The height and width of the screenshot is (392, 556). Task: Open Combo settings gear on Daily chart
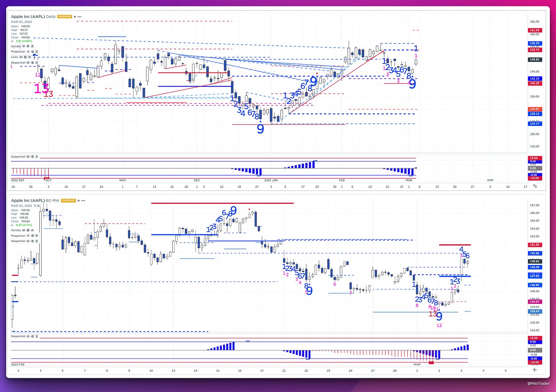pyautogui.click(x=28, y=46)
